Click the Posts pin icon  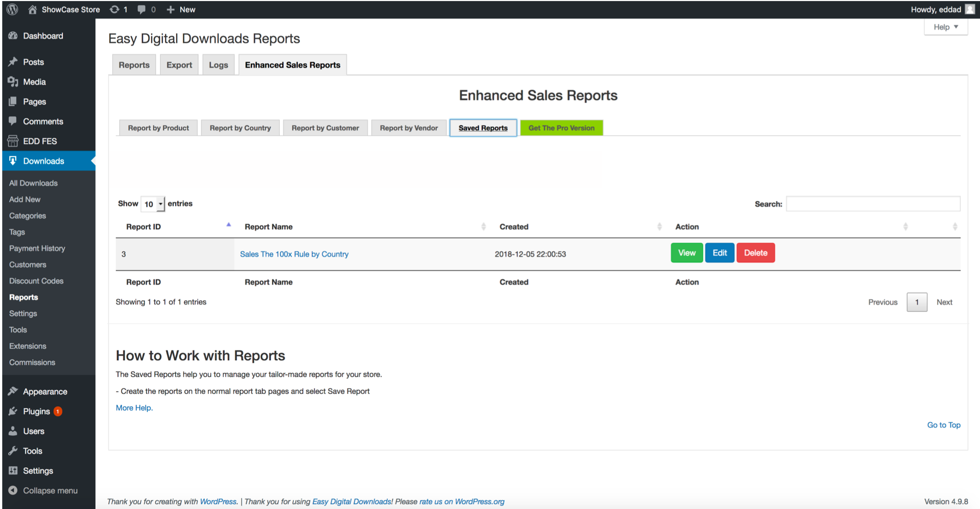(13, 62)
